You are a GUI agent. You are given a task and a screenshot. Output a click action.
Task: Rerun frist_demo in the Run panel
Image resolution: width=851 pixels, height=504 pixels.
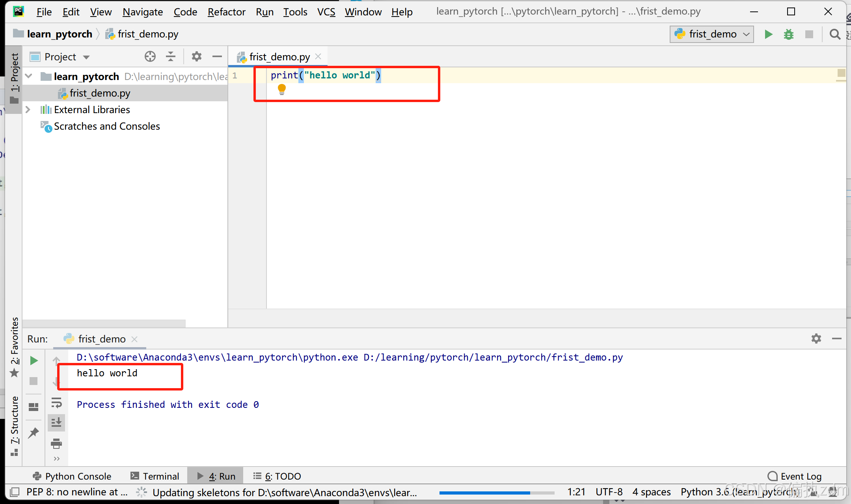coord(34,361)
